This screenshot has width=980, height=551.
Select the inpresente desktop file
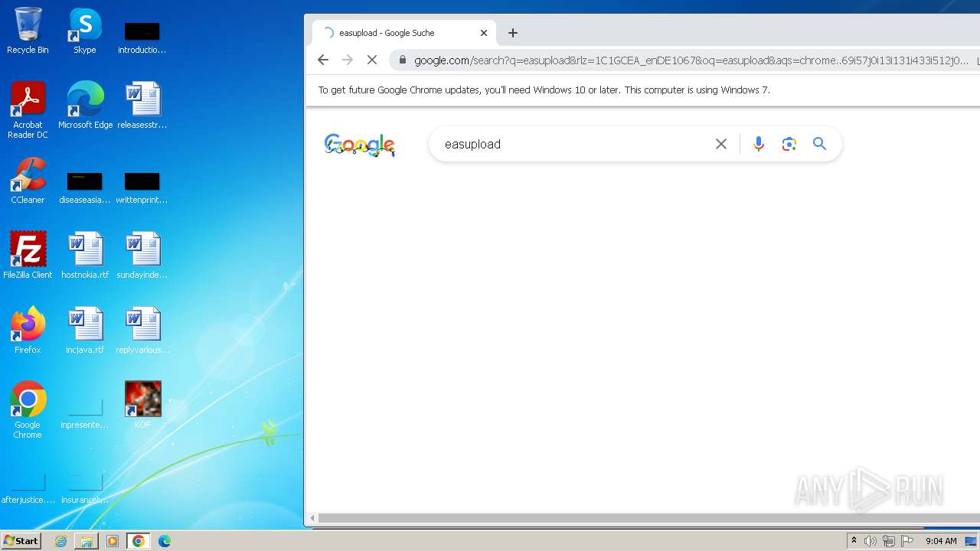pos(84,412)
